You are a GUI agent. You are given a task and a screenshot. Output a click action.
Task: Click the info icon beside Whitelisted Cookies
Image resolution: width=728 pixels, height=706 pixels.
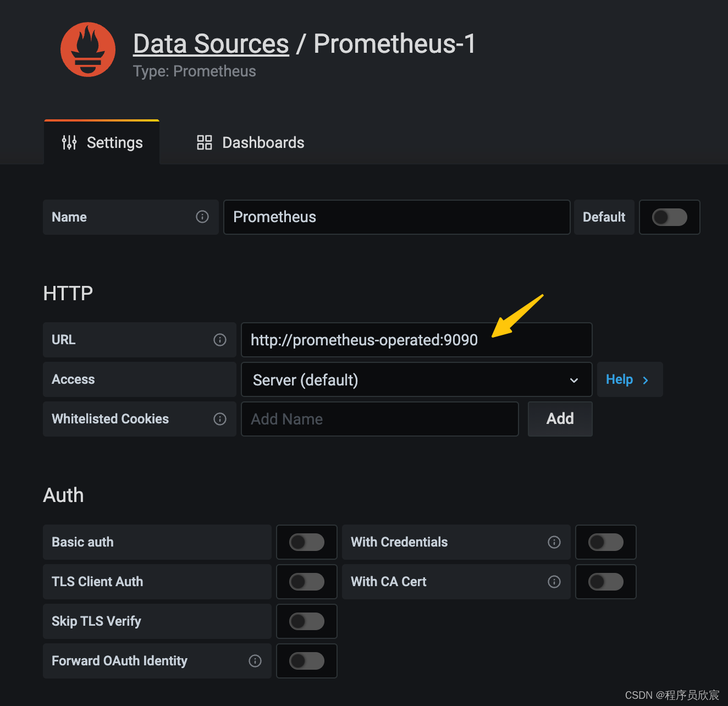pyautogui.click(x=220, y=419)
